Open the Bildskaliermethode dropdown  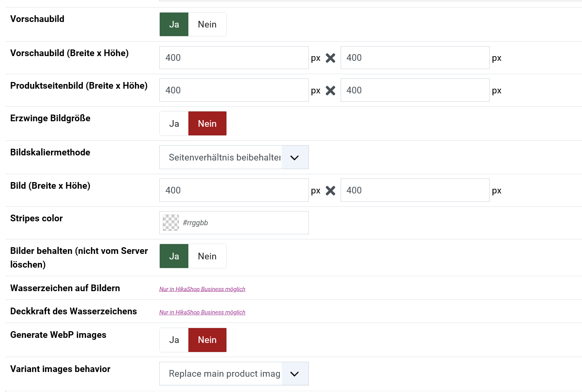coord(234,157)
